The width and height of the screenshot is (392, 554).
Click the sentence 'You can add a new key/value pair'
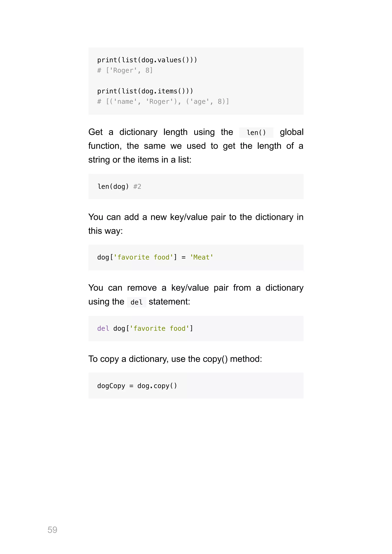pos(196,224)
